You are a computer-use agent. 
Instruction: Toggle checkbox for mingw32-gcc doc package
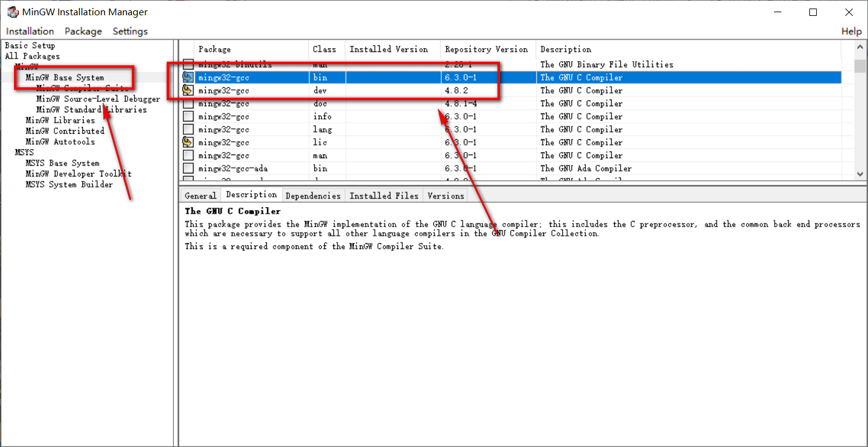(x=188, y=103)
